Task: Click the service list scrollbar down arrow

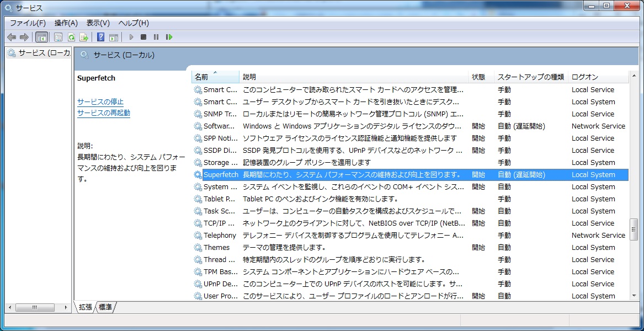Action: coord(634,296)
